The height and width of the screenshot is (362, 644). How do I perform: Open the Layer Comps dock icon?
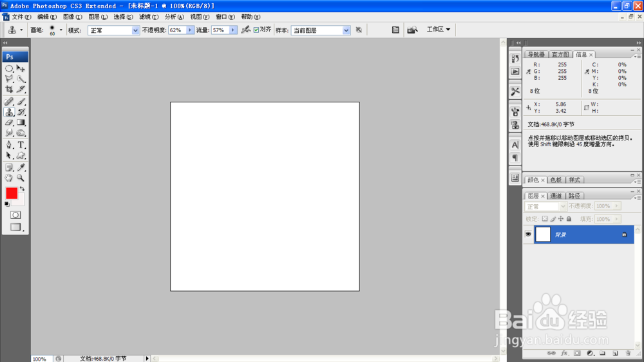515,178
